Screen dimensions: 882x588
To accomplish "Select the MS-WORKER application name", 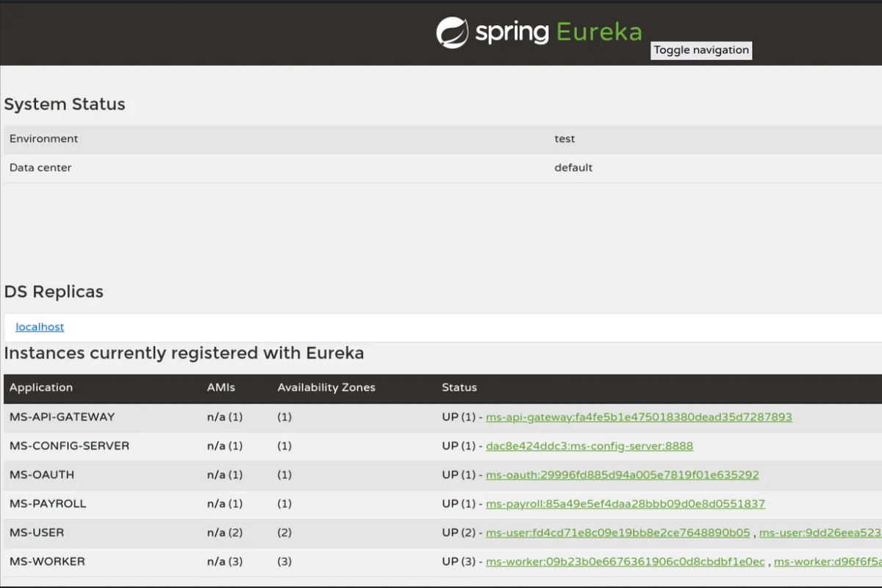I will click(47, 562).
